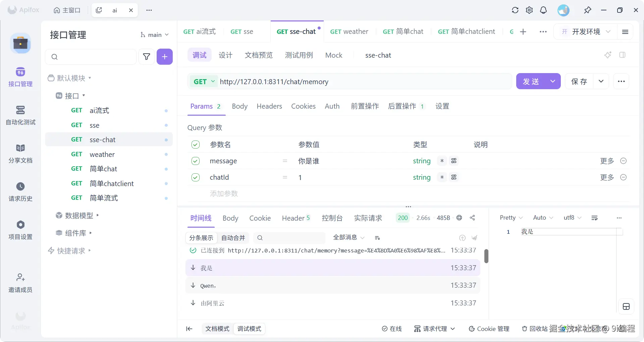Switch to the GET weather tab
This screenshot has width=644, height=342.
click(x=349, y=32)
